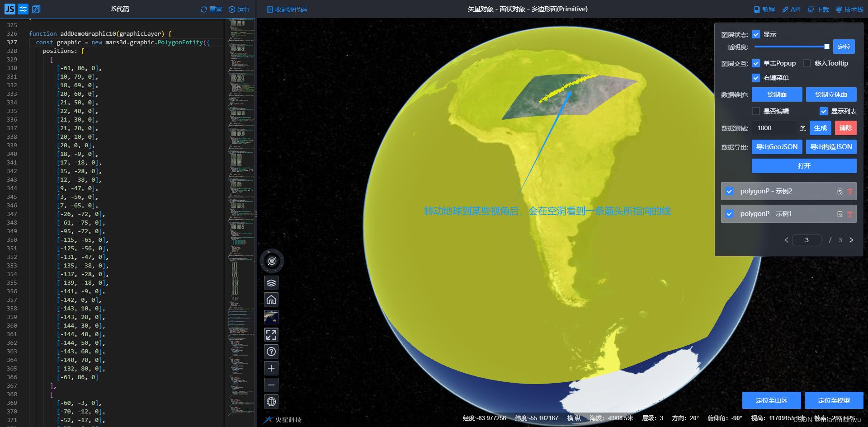
Task: Click the globe projection icon
Action: click(x=271, y=402)
